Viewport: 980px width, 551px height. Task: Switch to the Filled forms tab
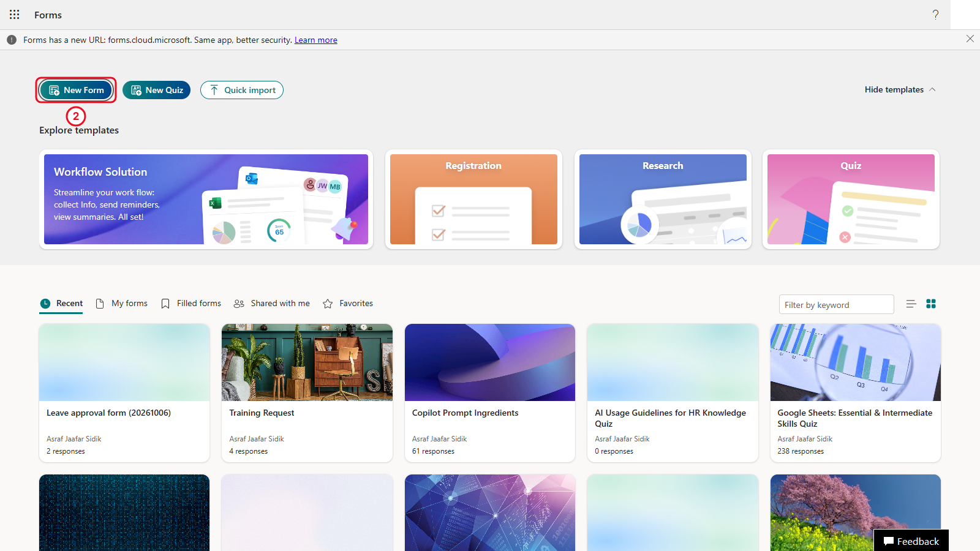click(191, 304)
